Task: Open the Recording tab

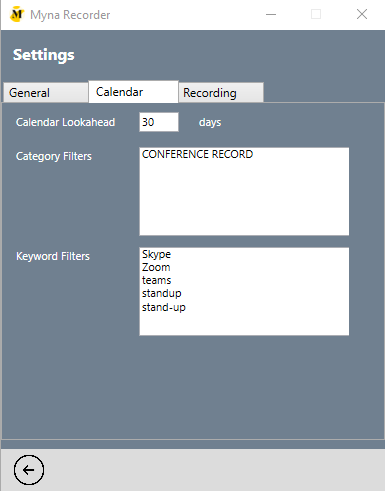Action: pos(221,93)
